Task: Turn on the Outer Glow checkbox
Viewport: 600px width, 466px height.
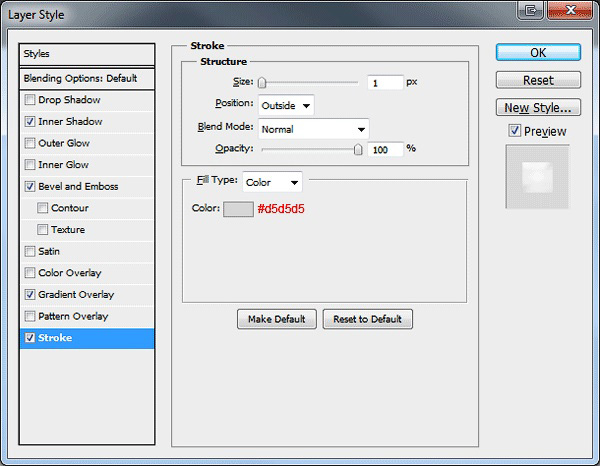Action: tap(30, 143)
